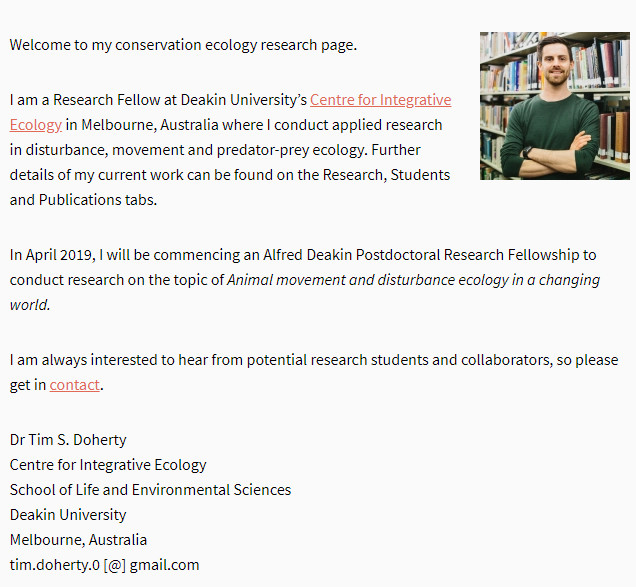Click the Welcome to my conservation ecology heading line
636x587 pixels.
[183, 45]
